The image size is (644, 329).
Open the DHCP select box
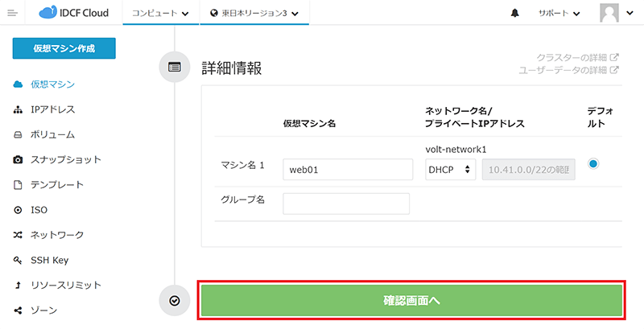450,170
